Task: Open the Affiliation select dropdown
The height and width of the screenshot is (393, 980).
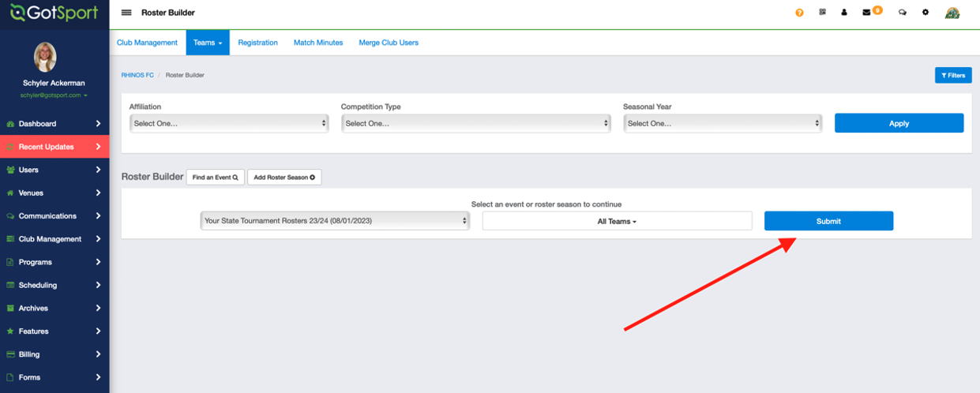Action: pos(229,123)
